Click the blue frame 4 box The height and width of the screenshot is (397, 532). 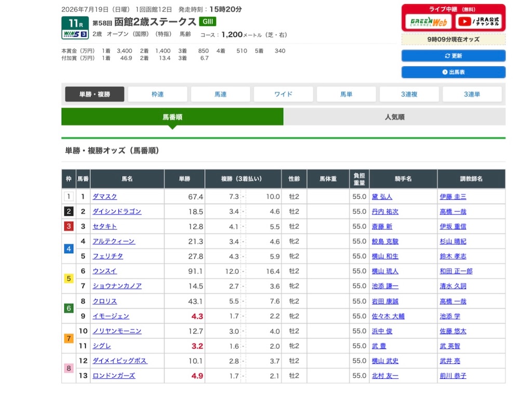tap(69, 249)
